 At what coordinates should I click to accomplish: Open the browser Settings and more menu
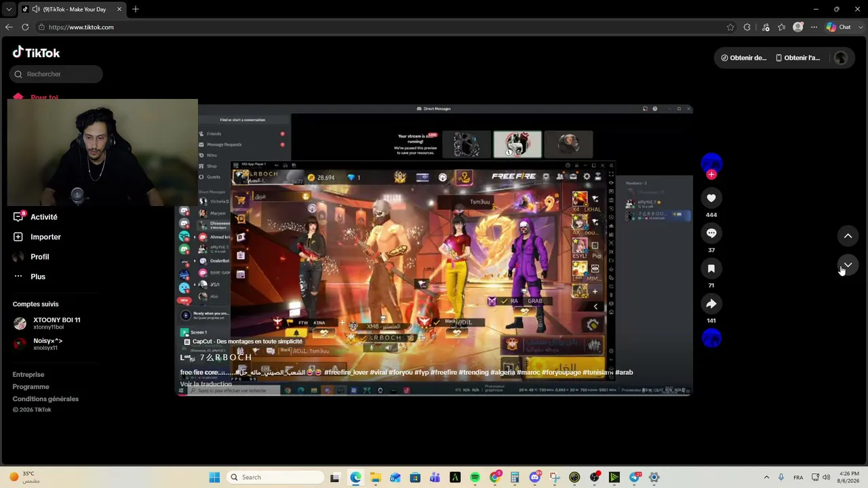814,27
